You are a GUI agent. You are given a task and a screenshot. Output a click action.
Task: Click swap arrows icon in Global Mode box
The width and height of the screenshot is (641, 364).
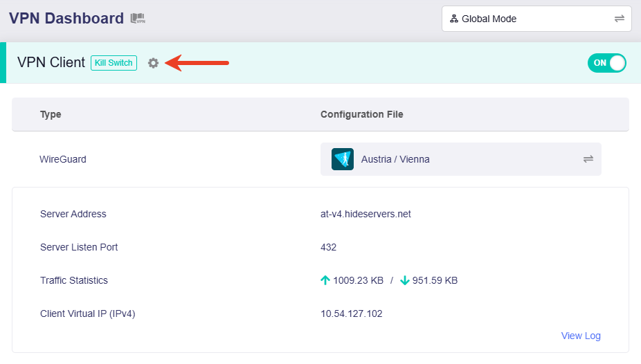(x=619, y=19)
